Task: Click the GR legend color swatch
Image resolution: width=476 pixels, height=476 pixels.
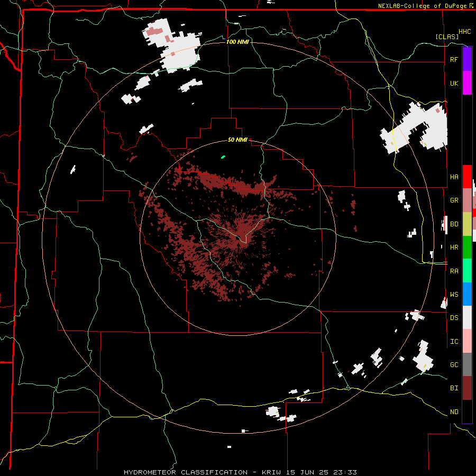Action: coord(467,200)
